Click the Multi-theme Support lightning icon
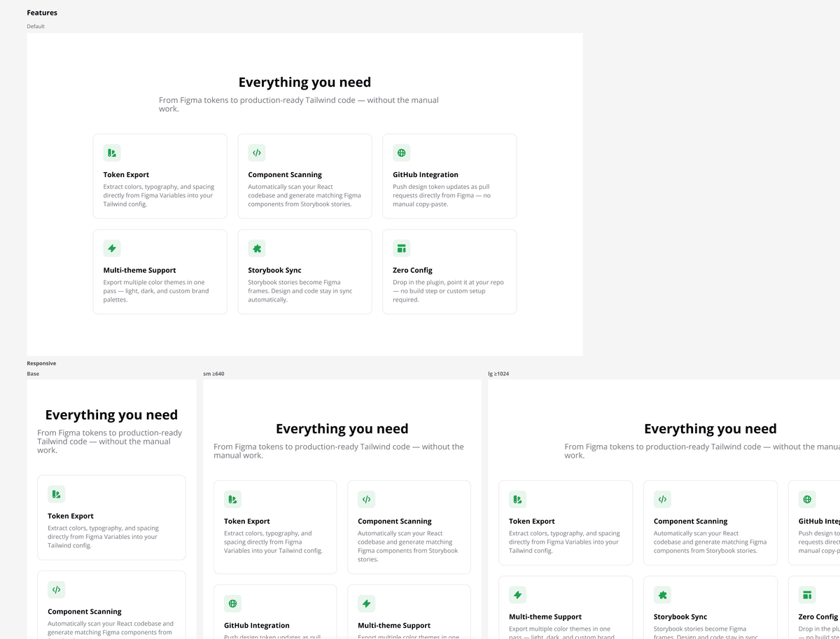 pyautogui.click(x=112, y=248)
